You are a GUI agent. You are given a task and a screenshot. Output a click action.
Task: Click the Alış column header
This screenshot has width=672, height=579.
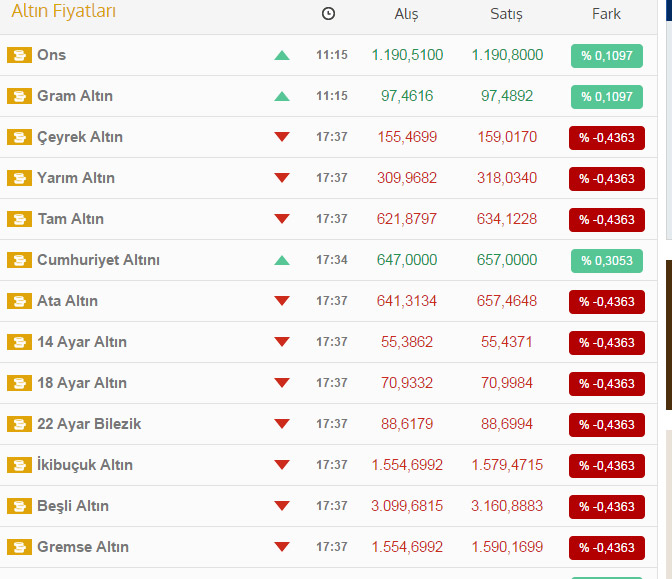click(407, 14)
